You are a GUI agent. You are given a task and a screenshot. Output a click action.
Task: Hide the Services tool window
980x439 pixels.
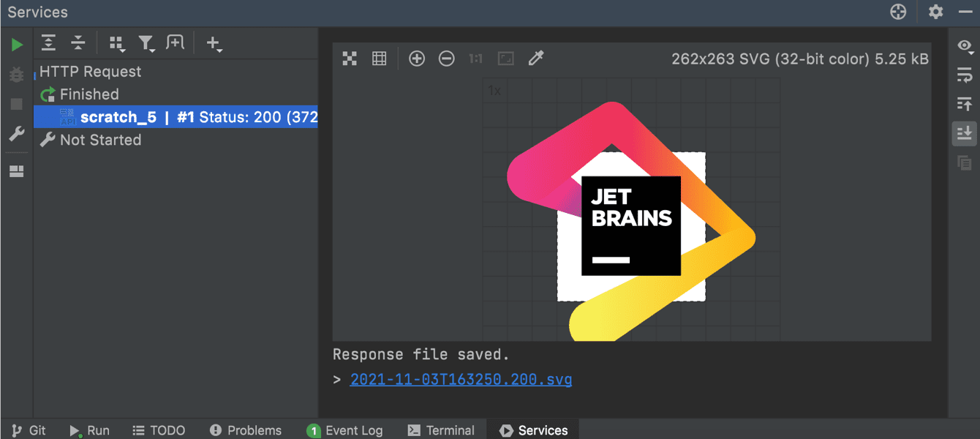click(965, 12)
